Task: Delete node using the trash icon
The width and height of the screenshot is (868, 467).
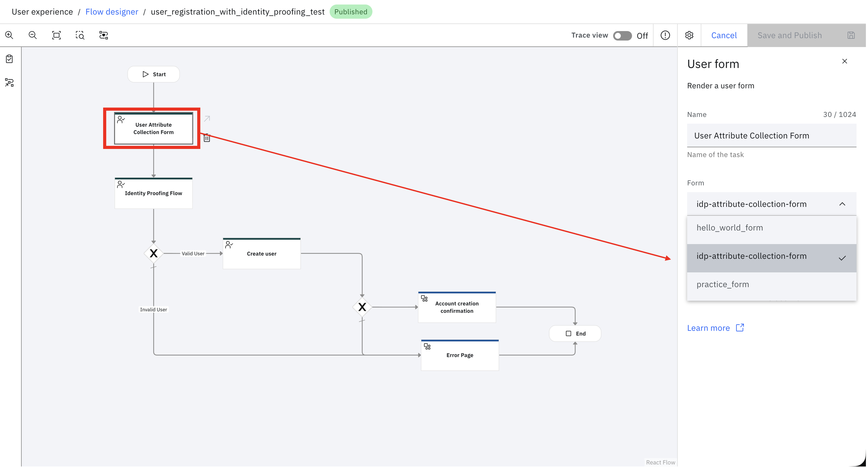Action: 207,138
